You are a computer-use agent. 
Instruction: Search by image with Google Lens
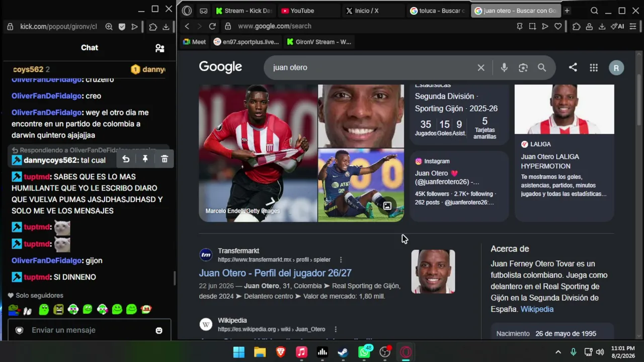(x=523, y=67)
